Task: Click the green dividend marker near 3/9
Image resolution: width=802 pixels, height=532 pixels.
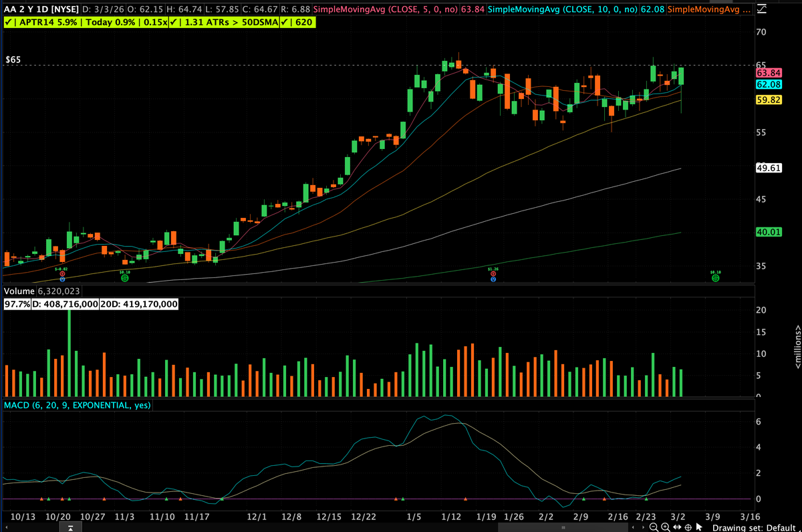Action: click(x=715, y=277)
